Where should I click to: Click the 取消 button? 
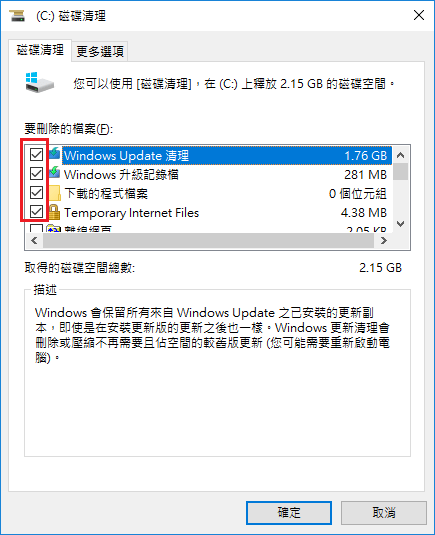coord(384,513)
